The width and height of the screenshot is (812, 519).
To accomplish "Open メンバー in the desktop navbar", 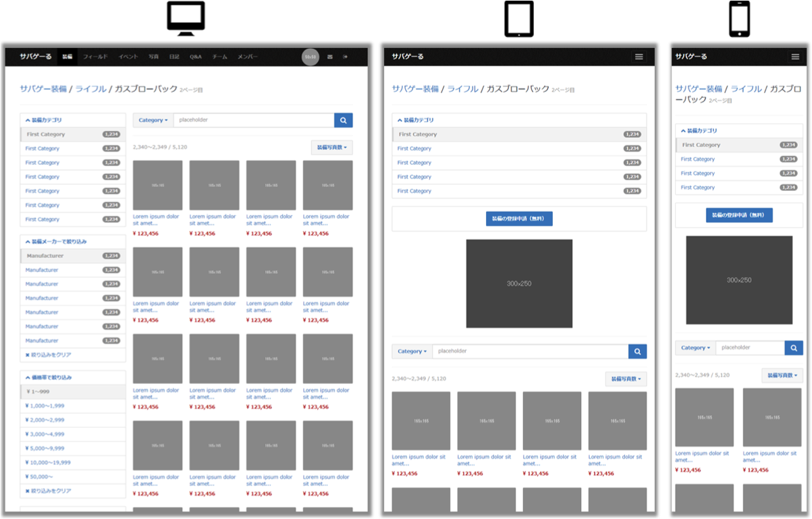I will 247,57.
